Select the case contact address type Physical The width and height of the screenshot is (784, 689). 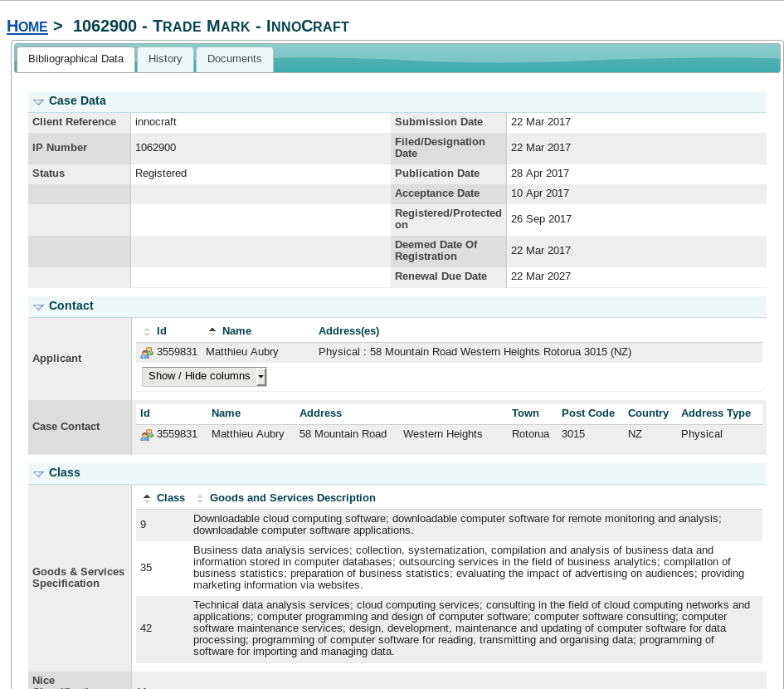point(702,434)
